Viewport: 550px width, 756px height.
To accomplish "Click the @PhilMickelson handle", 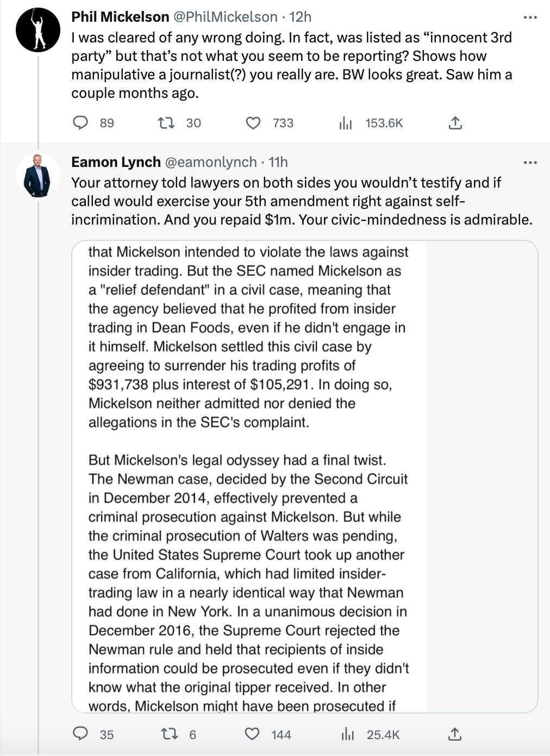I will coord(225,17).
